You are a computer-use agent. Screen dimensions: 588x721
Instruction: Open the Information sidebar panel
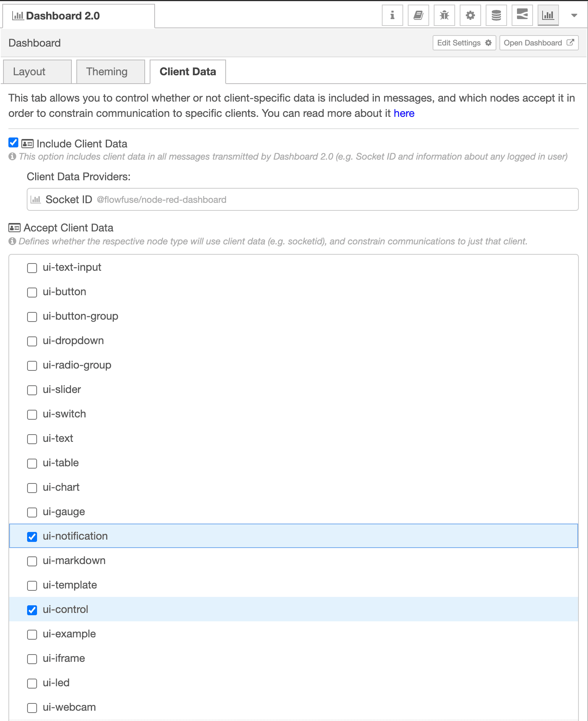(x=392, y=15)
